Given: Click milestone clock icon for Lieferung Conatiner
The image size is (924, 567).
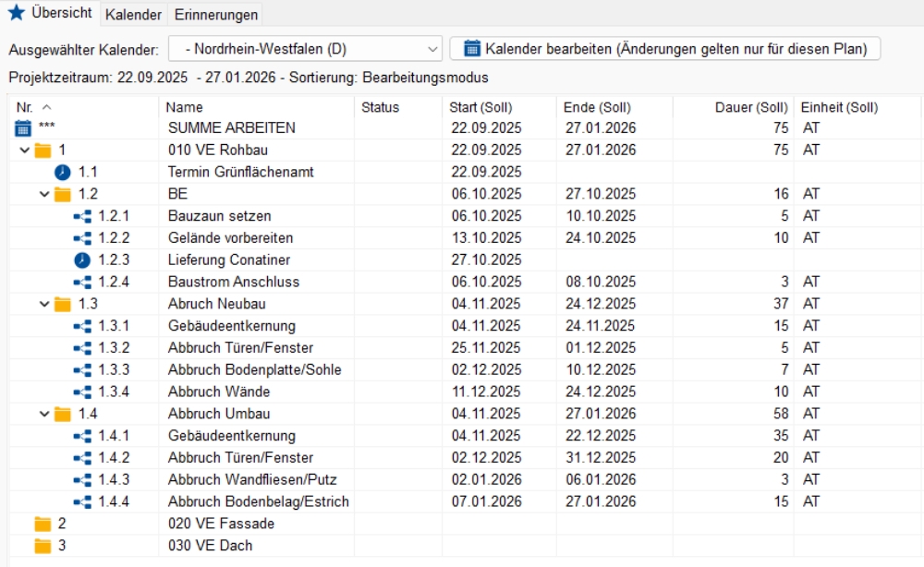Looking at the screenshot, I should [82, 260].
